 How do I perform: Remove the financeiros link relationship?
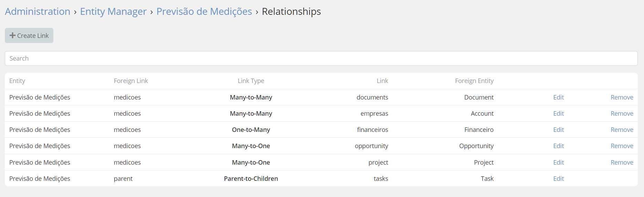(x=622, y=130)
